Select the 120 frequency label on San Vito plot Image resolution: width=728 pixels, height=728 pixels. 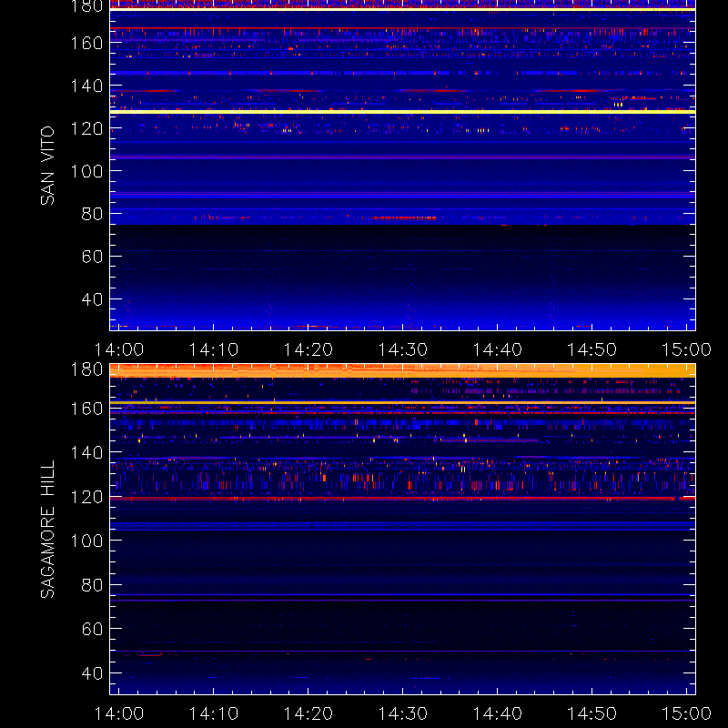86,128
